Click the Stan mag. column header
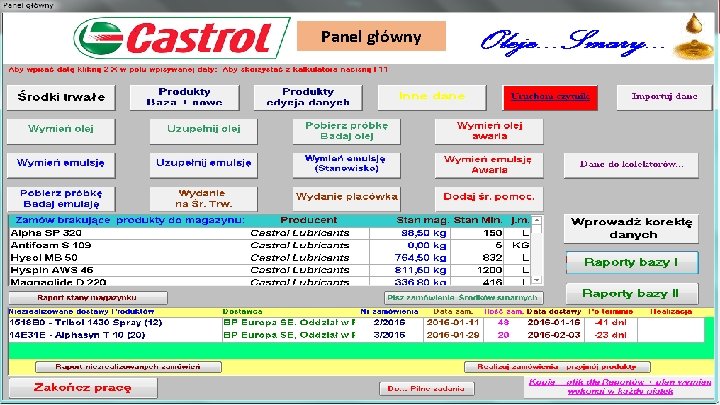This screenshot has width=720, height=405. pos(422,220)
